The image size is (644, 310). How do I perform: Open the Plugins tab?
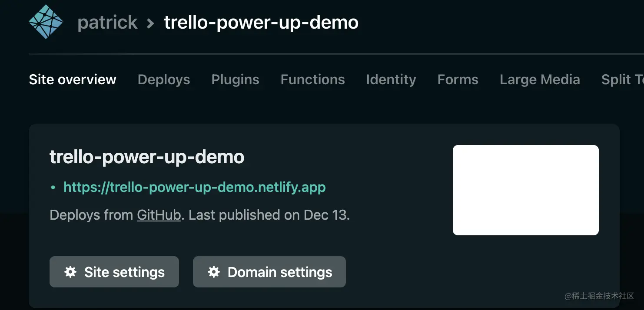[x=235, y=79]
